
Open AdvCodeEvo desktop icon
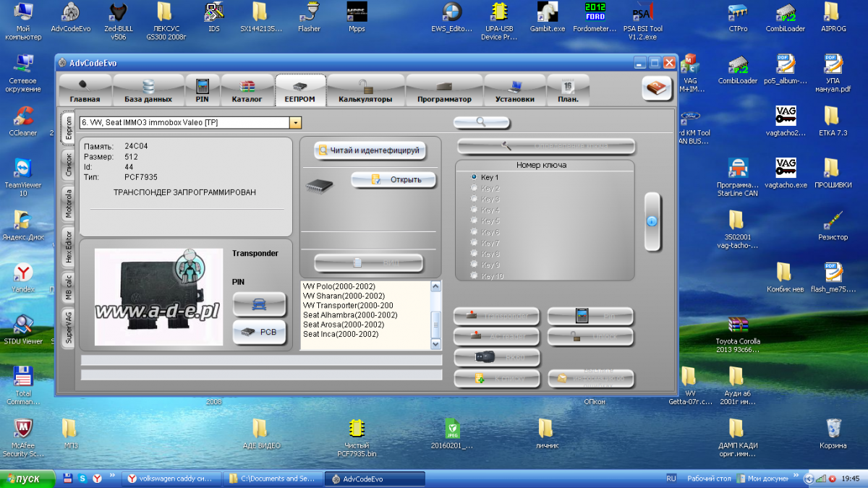click(x=69, y=18)
